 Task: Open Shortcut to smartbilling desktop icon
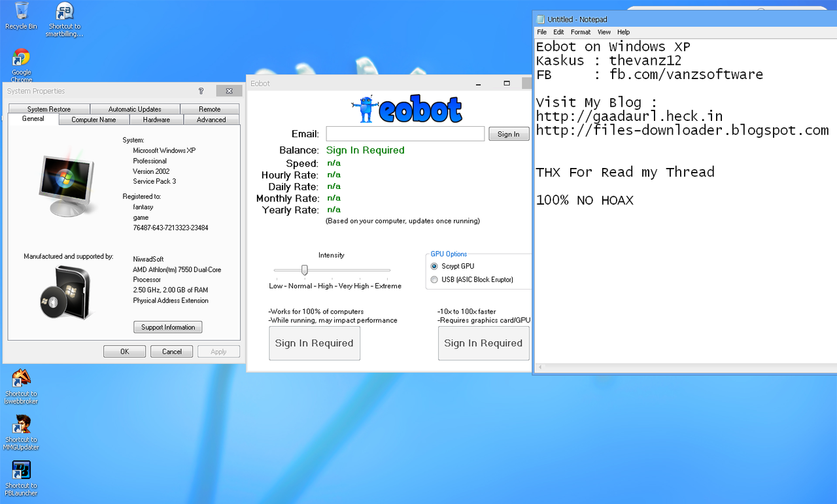pyautogui.click(x=64, y=20)
